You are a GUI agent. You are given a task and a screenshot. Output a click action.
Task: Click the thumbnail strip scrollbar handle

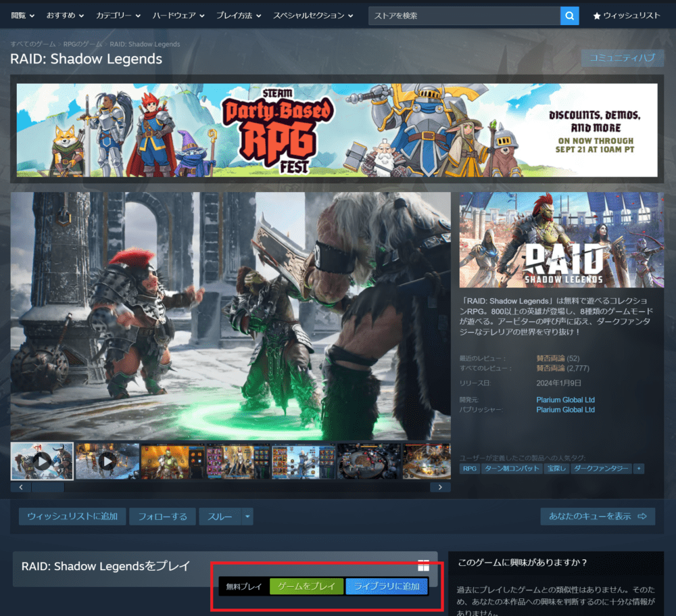pos(48,487)
